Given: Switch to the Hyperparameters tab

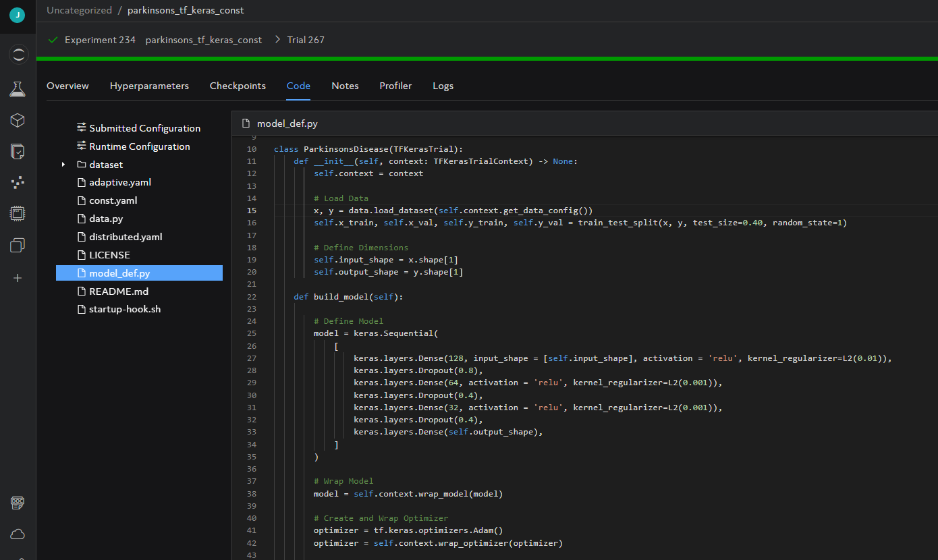Looking at the screenshot, I should tap(149, 86).
